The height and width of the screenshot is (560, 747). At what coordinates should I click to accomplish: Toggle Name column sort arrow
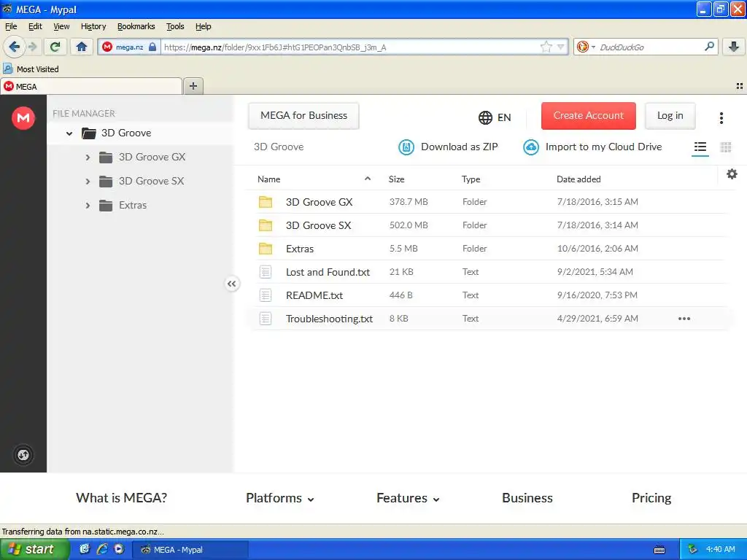click(368, 179)
